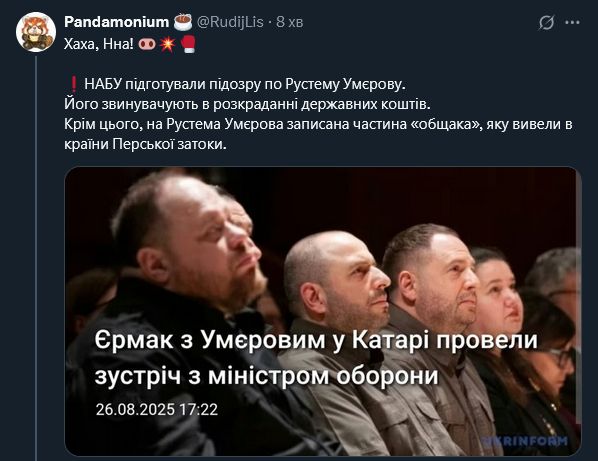Click the pig nose emoji
598x461 pixels.
[147, 44]
